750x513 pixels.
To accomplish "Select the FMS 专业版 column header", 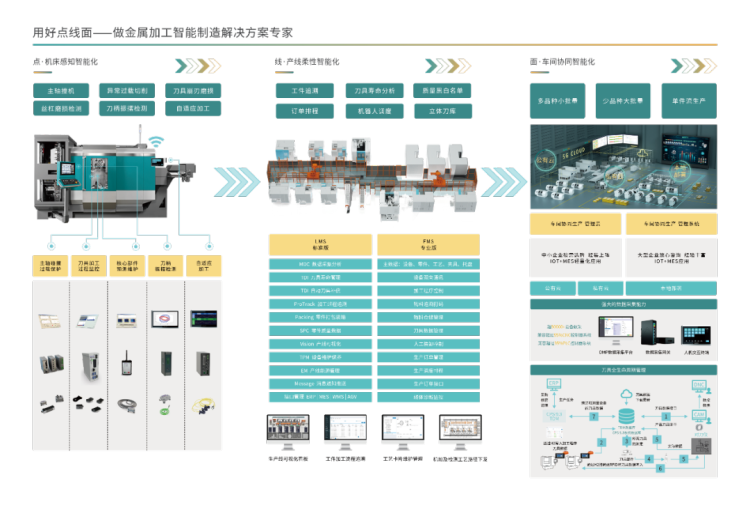I will click(427, 245).
